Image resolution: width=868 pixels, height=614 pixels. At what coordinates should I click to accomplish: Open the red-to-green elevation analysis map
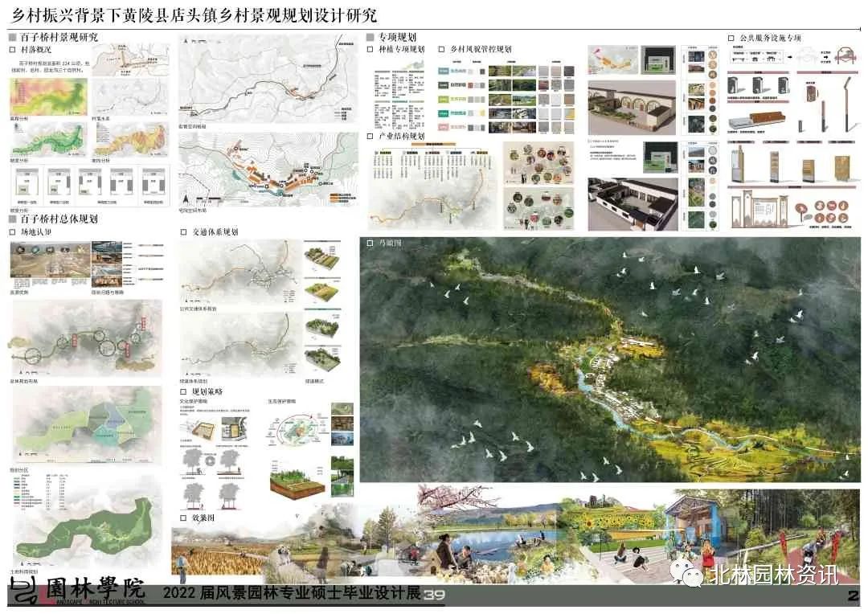(49, 97)
